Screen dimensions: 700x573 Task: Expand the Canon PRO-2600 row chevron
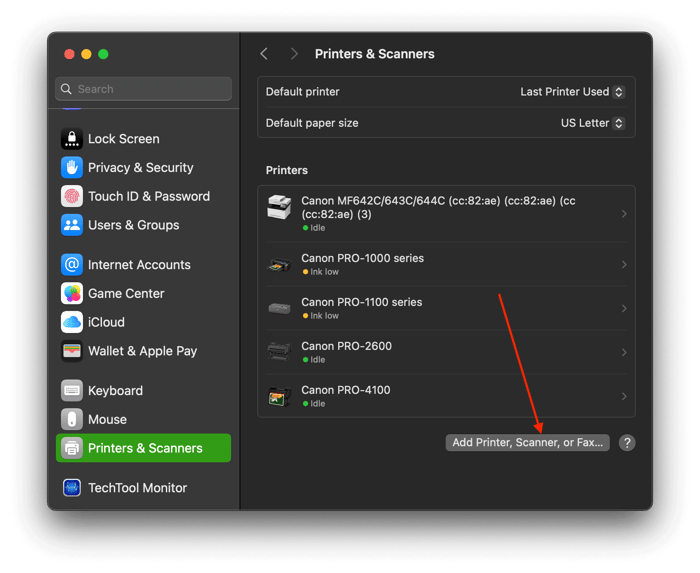coord(624,353)
